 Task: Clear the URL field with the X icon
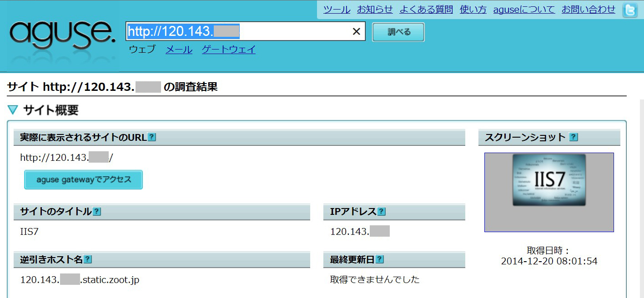click(357, 31)
